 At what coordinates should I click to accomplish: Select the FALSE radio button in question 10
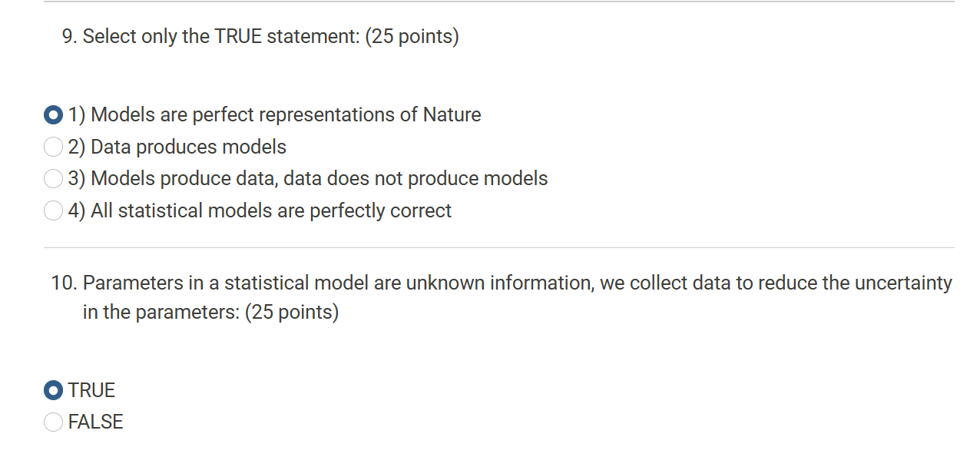tap(53, 422)
